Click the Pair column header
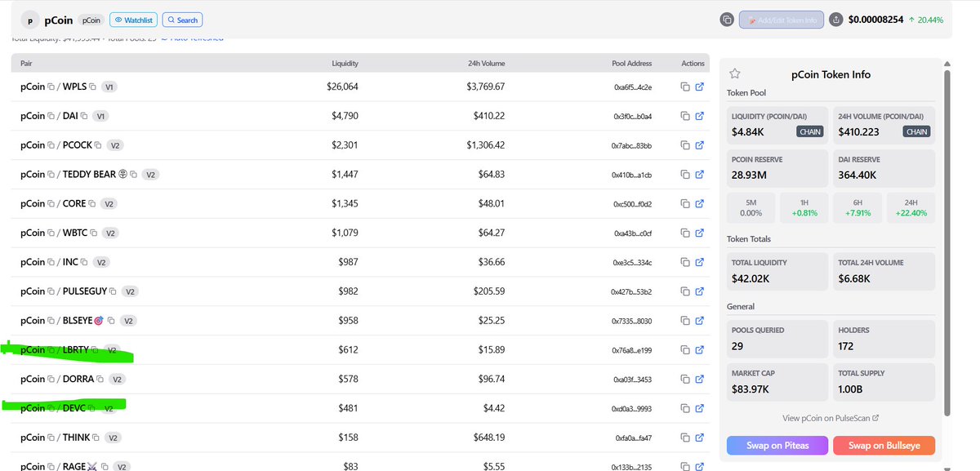 click(x=26, y=64)
